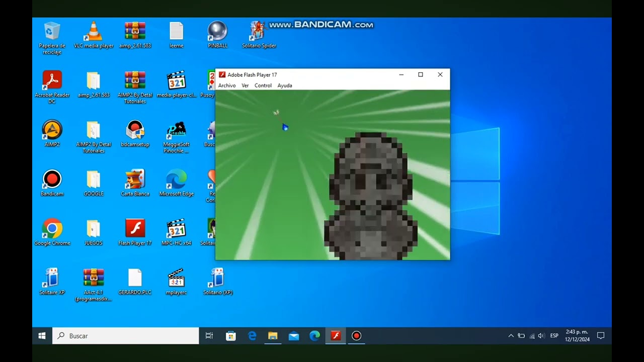
Task: Select the leeme text file icon
Action: coord(177,35)
